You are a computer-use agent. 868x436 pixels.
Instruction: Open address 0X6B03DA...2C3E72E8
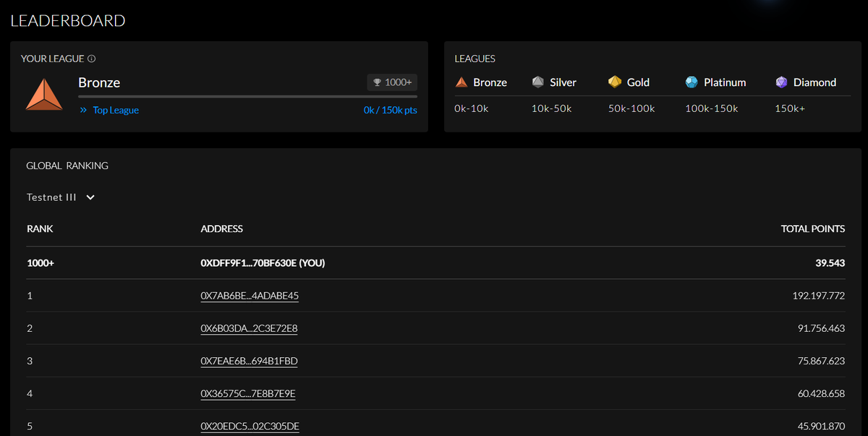point(249,328)
